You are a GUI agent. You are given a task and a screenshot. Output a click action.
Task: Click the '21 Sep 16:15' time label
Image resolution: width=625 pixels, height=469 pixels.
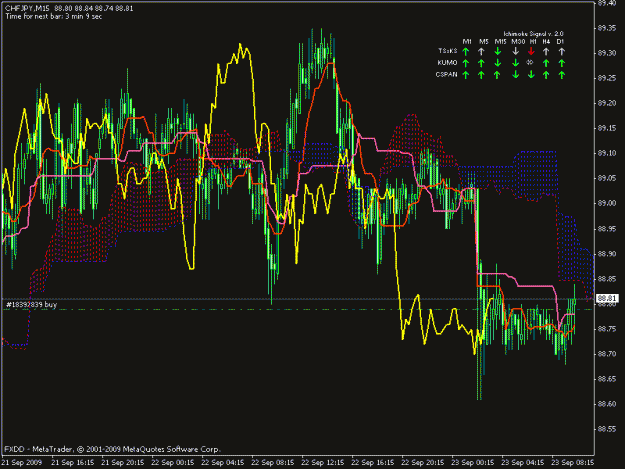click(73, 463)
